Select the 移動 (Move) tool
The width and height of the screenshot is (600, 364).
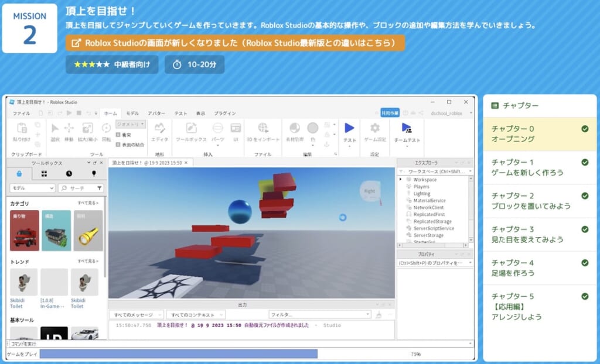pos(69,131)
